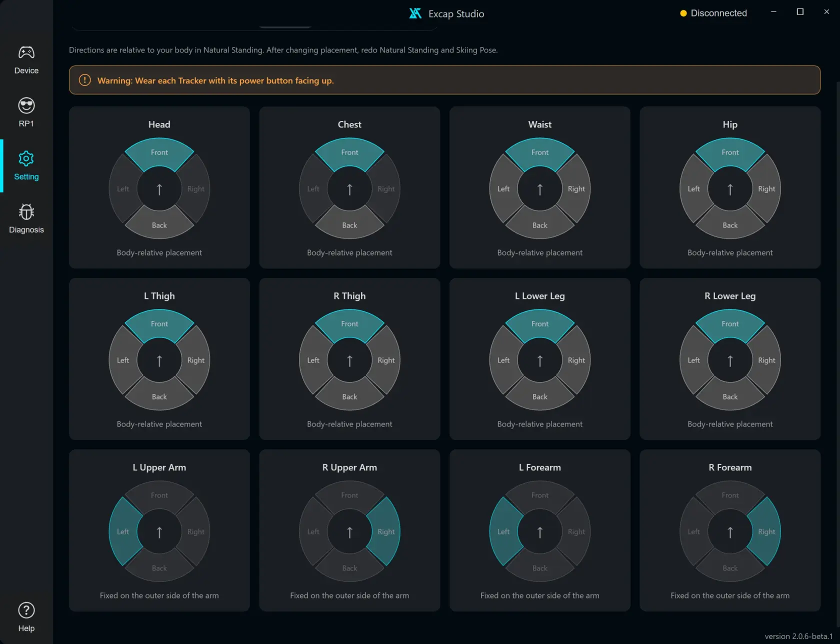Click the Disconnected status text
The image size is (840, 644).
click(x=718, y=13)
